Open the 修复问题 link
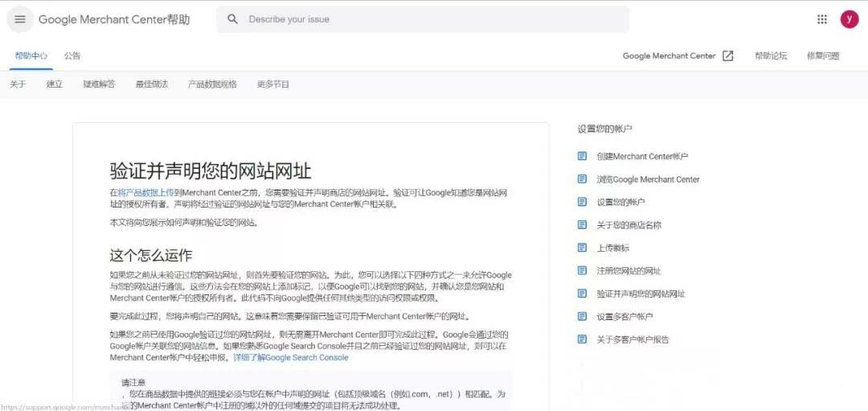 tap(823, 56)
